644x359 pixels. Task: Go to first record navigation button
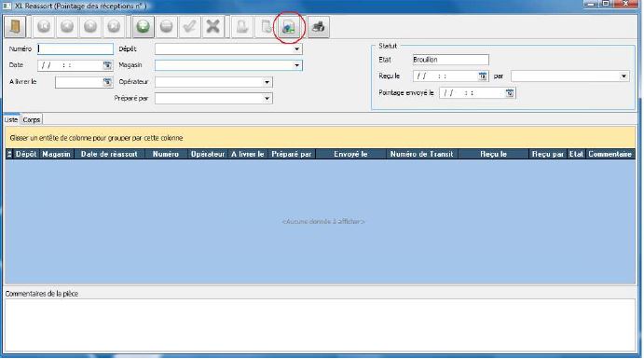(44, 27)
